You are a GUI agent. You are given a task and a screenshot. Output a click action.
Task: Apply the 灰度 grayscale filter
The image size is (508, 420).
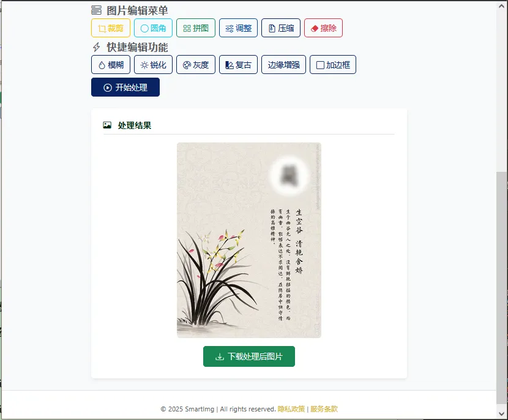196,65
